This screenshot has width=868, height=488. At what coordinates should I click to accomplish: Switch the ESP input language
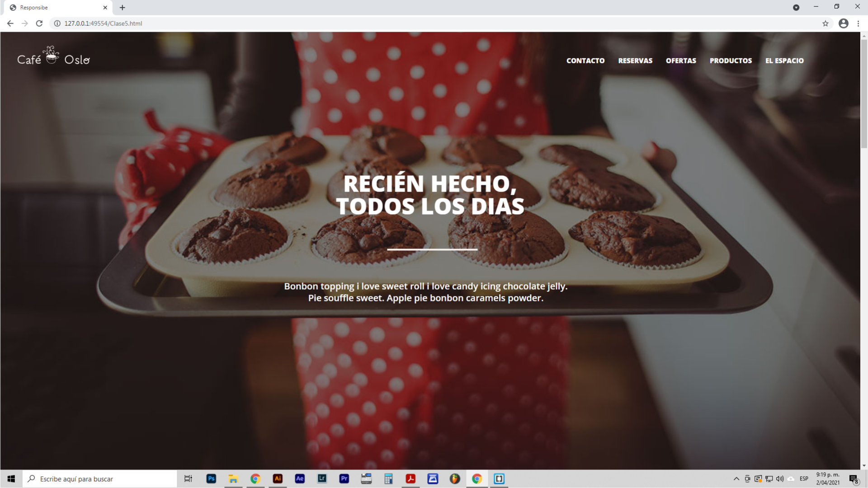pos(804,479)
